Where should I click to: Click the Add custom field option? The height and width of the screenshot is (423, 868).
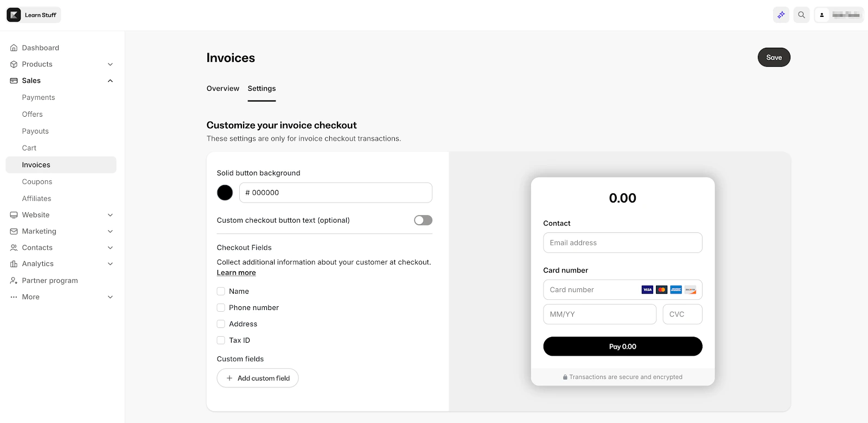coord(257,378)
